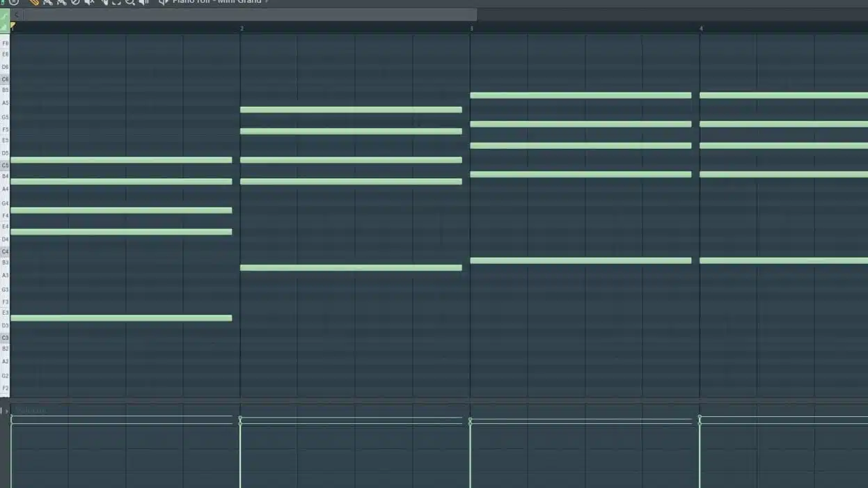Click the F4 key on the keyboard
This screenshot has height=488, width=868.
point(5,216)
